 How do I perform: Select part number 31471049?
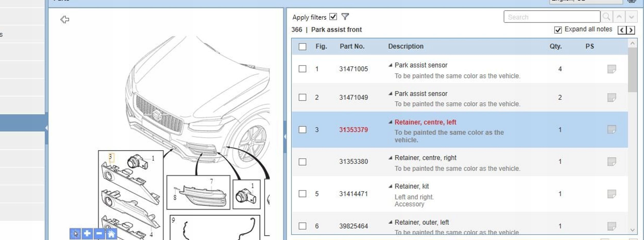(x=353, y=98)
